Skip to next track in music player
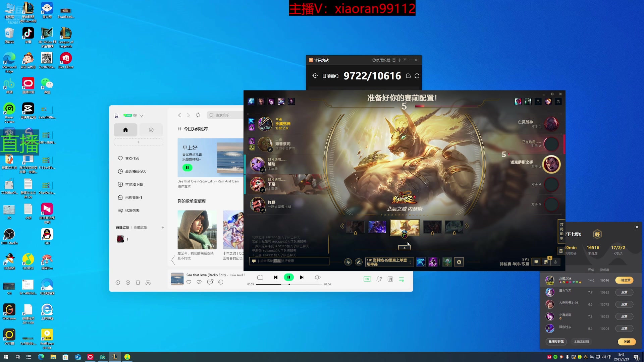This screenshot has width=644, height=362. click(x=302, y=277)
